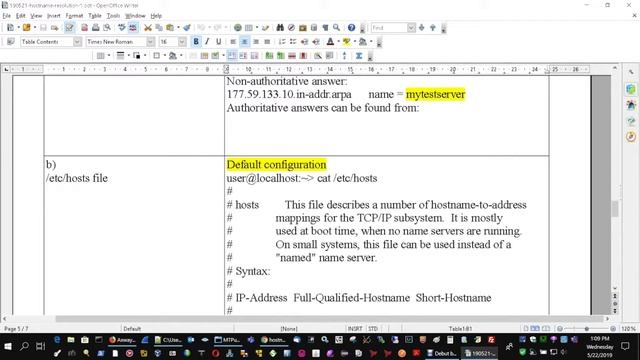This screenshot has width=640, height=360.
Task: Open the View menu
Action: (36, 16)
